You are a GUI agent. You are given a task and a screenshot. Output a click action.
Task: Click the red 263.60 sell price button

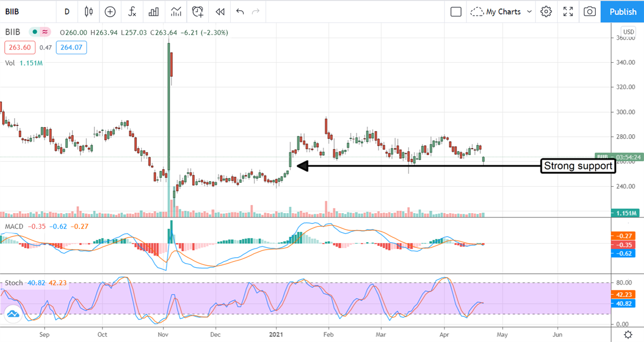tap(19, 47)
